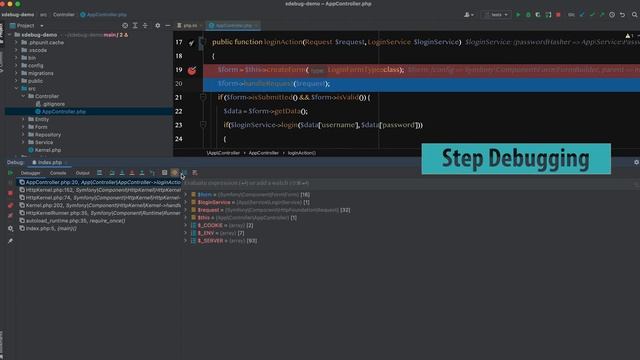The height and width of the screenshot is (360, 640).
Task: Push commits with the green arrow icon
Action: (x=602, y=15)
